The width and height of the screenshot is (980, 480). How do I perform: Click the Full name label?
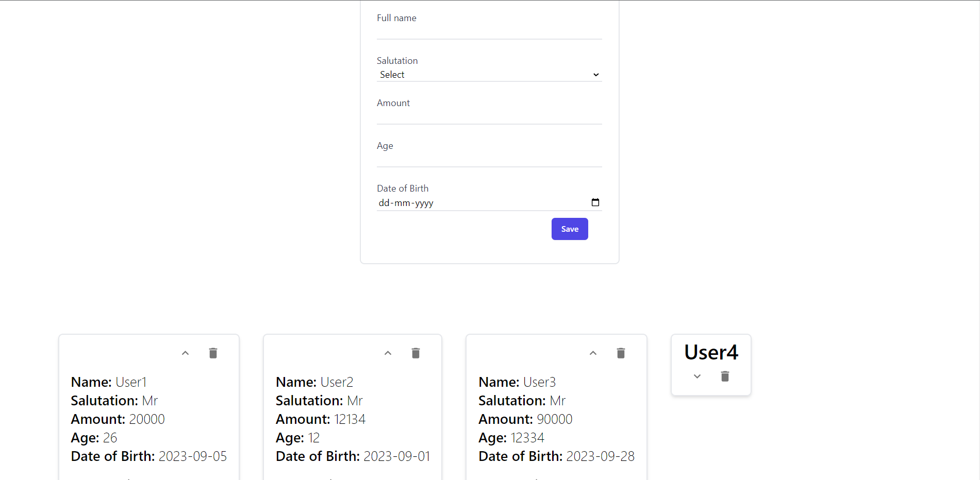(396, 18)
